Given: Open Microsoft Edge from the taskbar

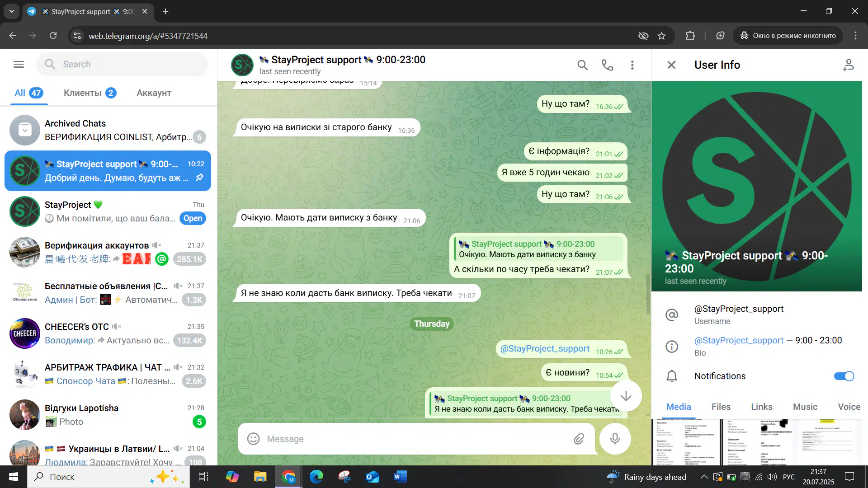Looking at the screenshot, I should point(316,477).
